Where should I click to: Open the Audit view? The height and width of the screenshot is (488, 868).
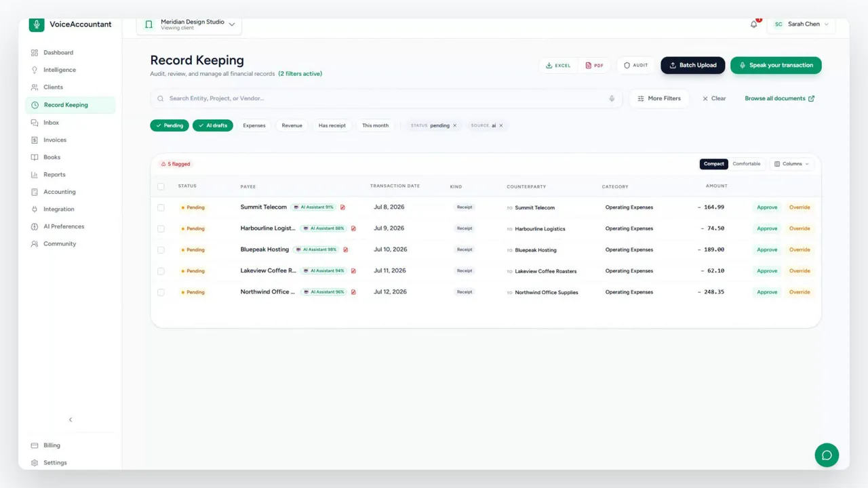click(x=636, y=66)
